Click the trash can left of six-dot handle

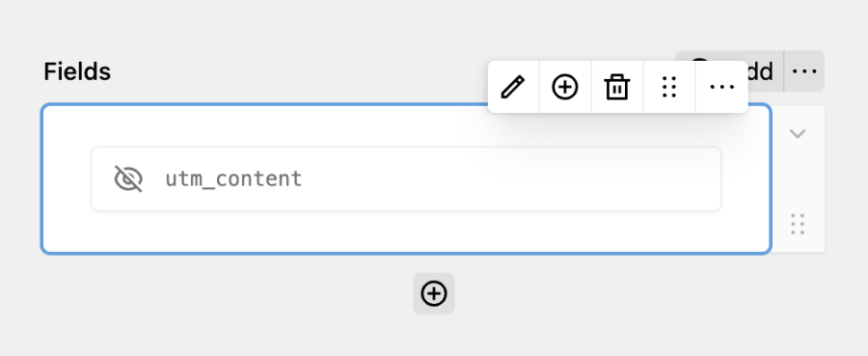[x=616, y=87]
